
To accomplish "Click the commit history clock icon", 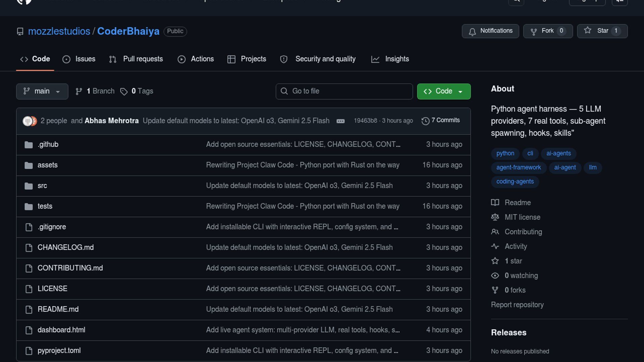I will [425, 121].
